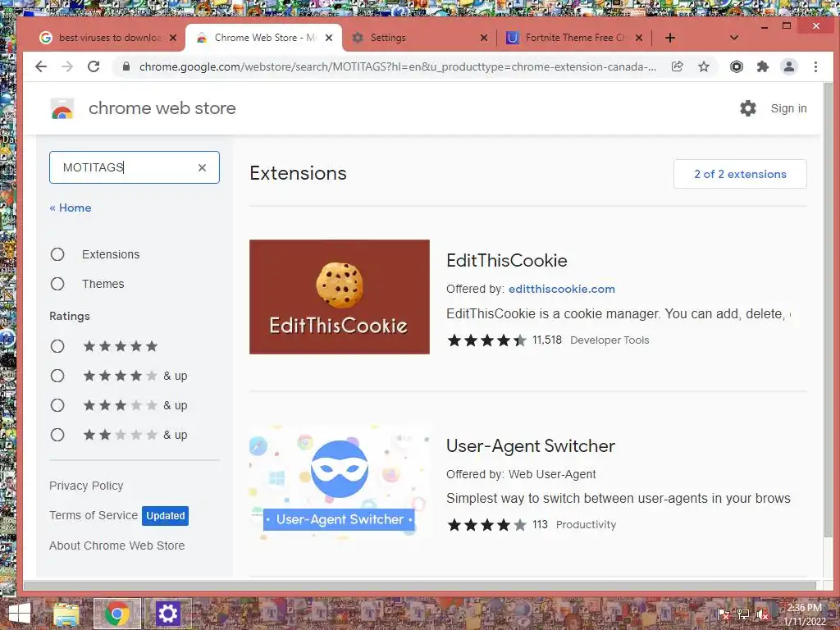Viewport: 840px width, 630px height.
Task: Open the taskbar clock showing 2:36 PM
Action: pyautogui.click(x=806, y=614)
